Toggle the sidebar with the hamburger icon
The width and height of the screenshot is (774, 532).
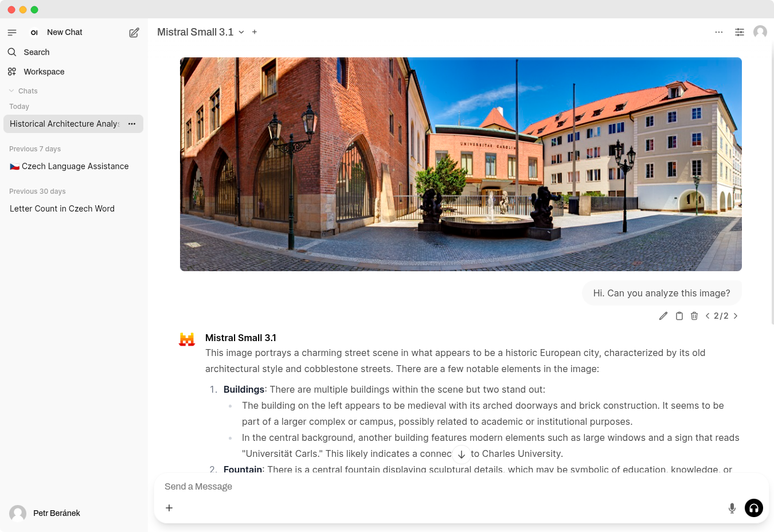click(x=12, y=33)
